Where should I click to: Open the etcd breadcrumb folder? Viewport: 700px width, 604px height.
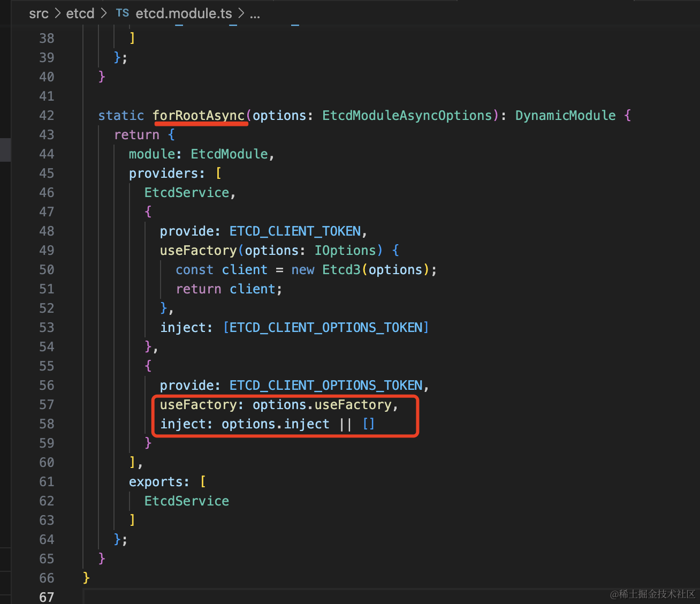80,13
